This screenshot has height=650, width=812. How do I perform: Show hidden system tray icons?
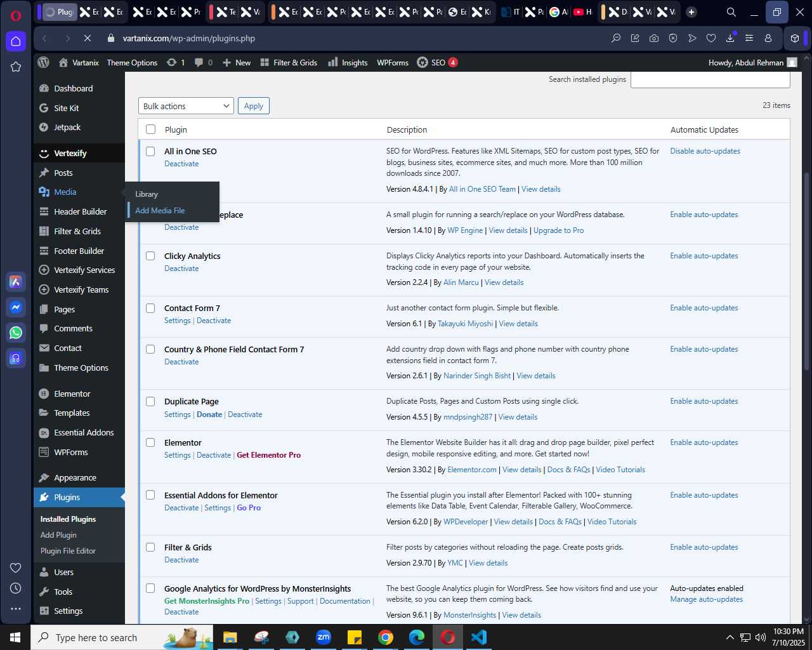tap(730, 637)
